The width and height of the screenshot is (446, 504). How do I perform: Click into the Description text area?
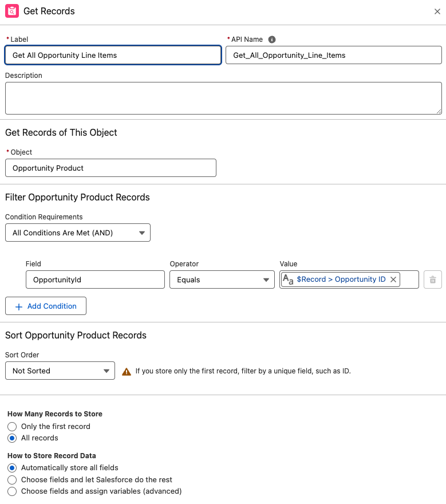tap(223, 98)
